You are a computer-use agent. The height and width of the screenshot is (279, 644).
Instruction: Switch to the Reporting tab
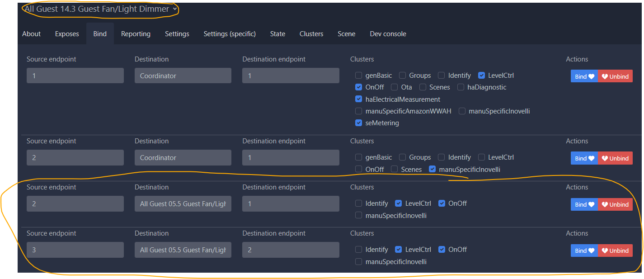[x=136, y=34]
